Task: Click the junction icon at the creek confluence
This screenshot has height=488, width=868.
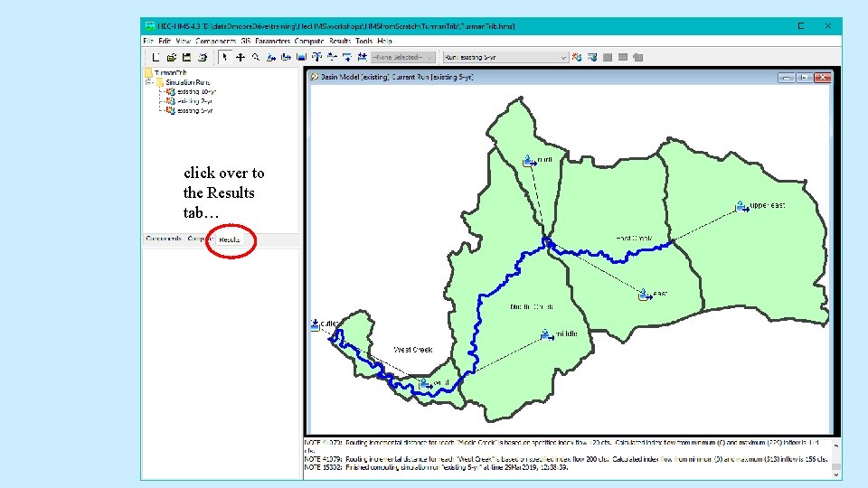Action: pyautogui.click(x=547, y=242)
